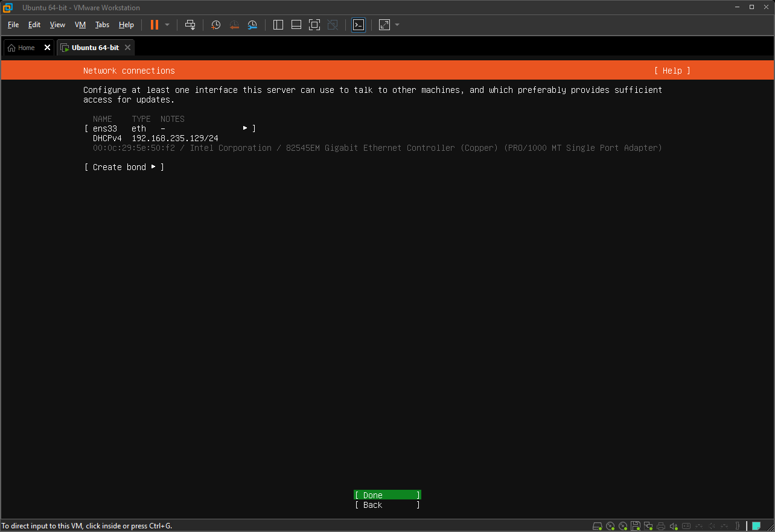Revert the VM to its previous snapshot
The image size is (775, 532).
tap(234, 25)
